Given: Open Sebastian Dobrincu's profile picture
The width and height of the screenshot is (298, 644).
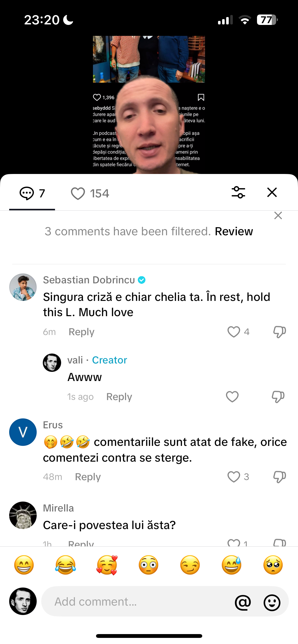Looking at the screenshot, I should click(23, 287).
